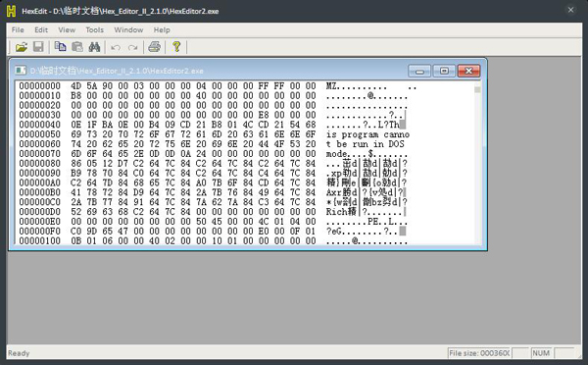The width and height of the screenshot is (588, 365).
Task: Open Find with the binoculars icon
Action: [94, 47]
